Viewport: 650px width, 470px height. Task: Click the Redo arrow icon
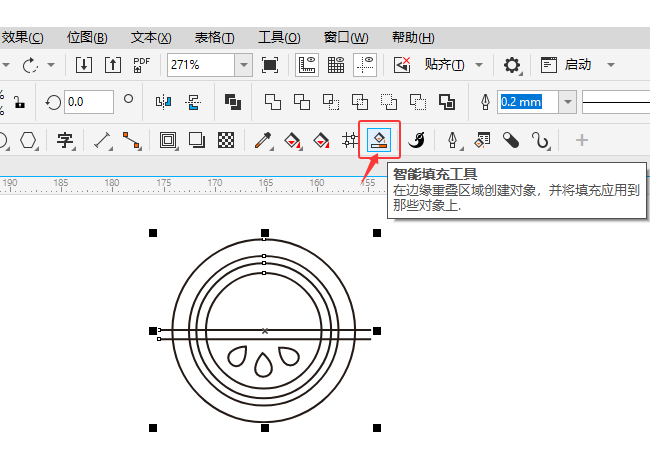pos(30,65)
